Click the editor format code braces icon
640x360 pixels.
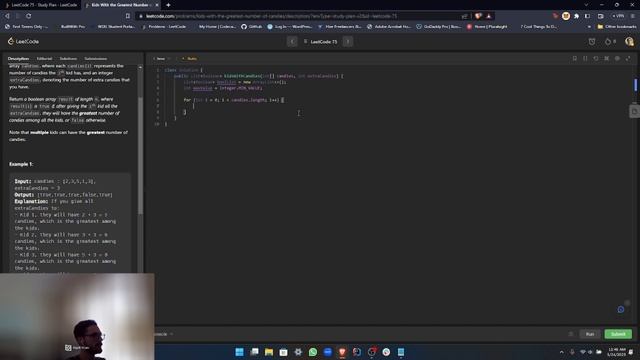click(x=585, y=59)
